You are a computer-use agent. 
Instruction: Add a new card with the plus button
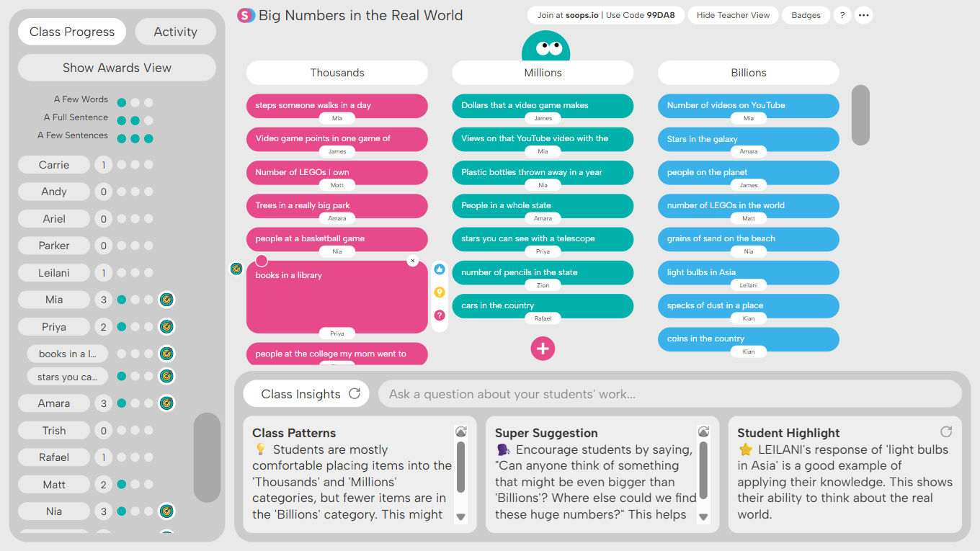click(543, 349)
